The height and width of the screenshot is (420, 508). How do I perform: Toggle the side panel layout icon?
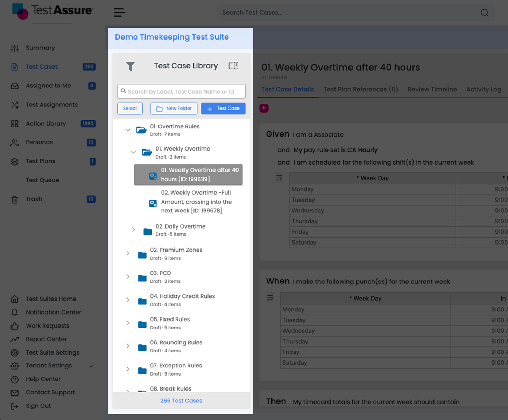[x=233, y=65]
